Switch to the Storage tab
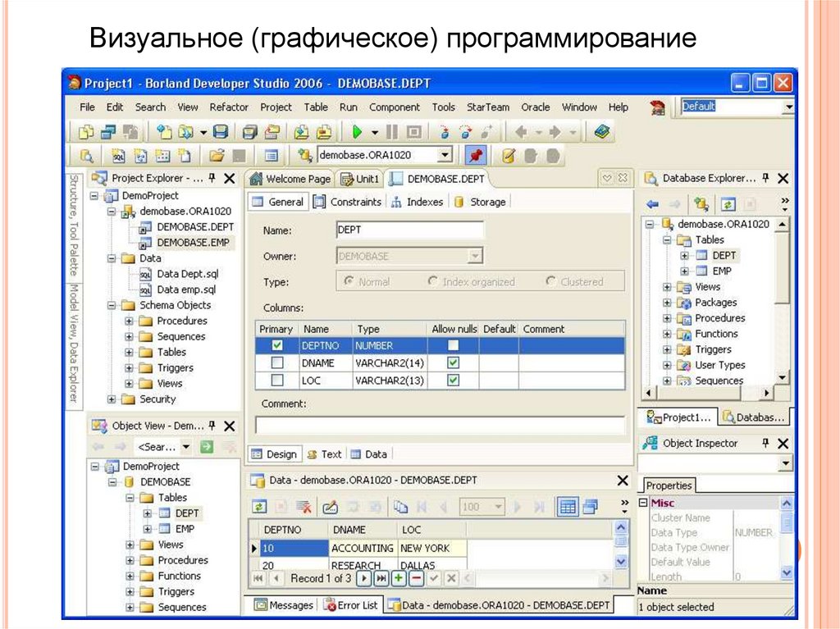Viewport: 840px width, 629px height. pyautogui.click(x=479, y=202)
